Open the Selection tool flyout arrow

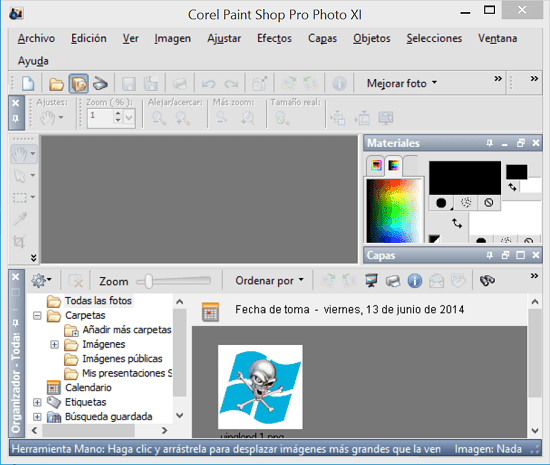33,197
